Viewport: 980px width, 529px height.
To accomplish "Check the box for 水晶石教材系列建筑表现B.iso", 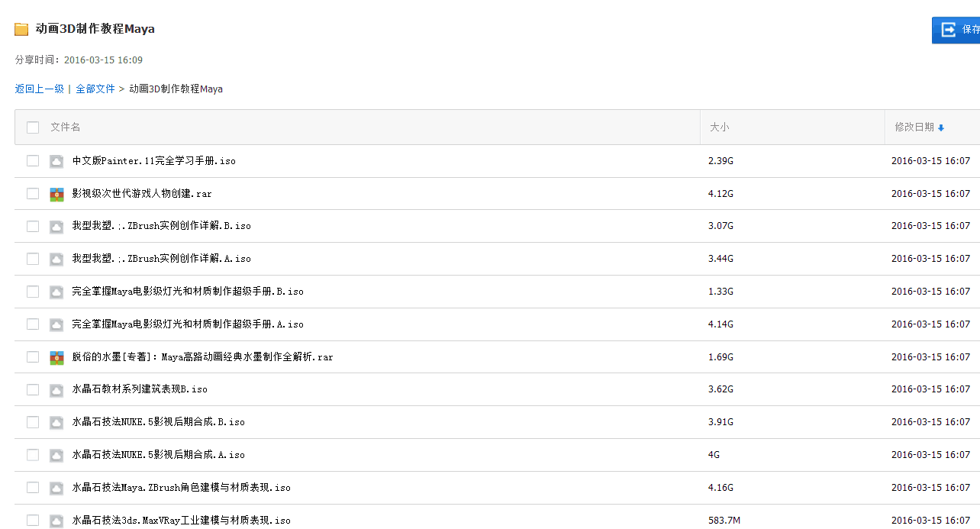I will pos(33,389).
